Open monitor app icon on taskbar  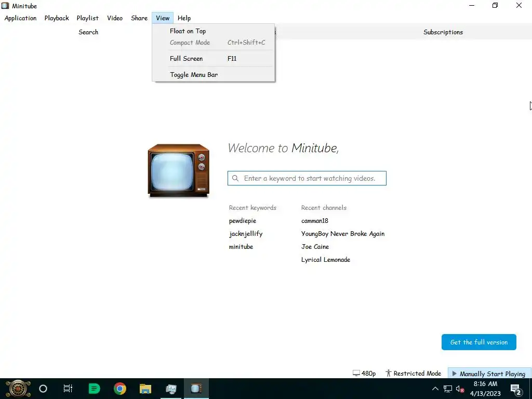click(171, 389)
